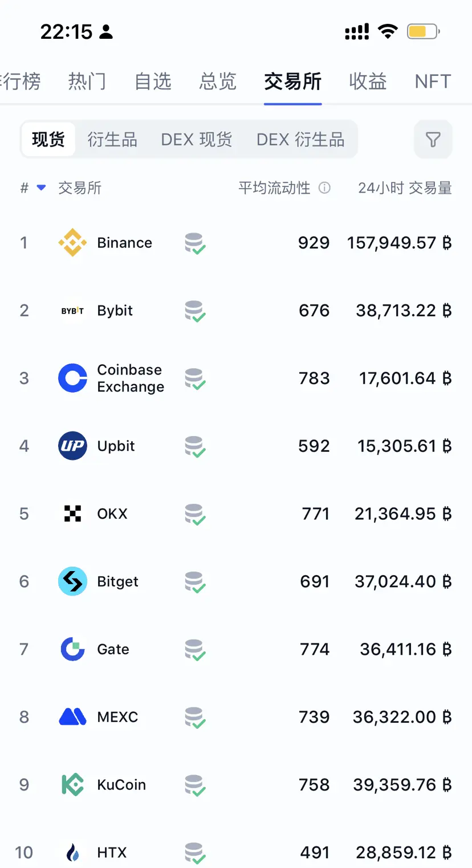Tap the average liquidity info icon
The image size is (472, 868).
click(x=324, y=188)
